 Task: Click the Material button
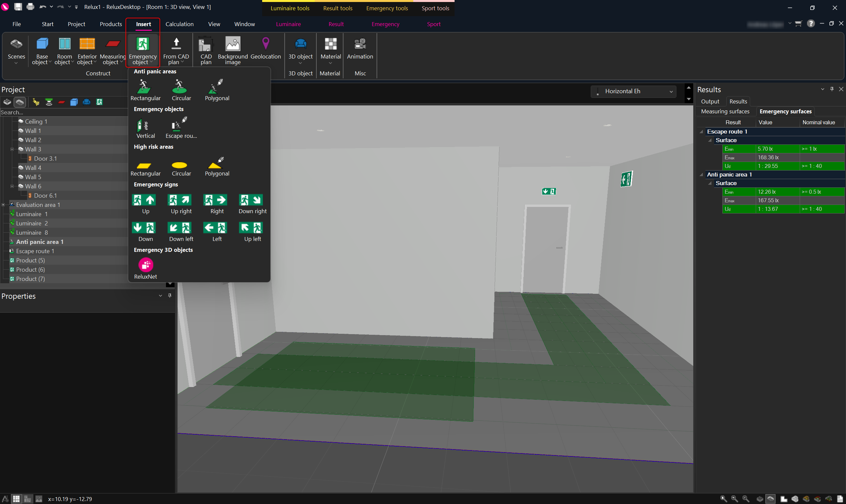[x=331, y=50]
